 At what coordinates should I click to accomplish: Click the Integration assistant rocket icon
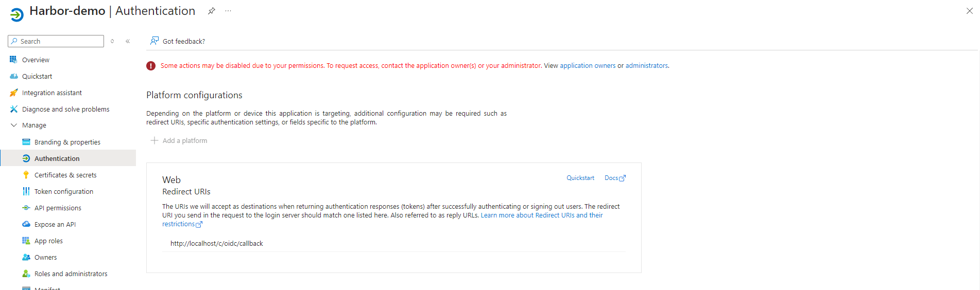click(13, 93)
